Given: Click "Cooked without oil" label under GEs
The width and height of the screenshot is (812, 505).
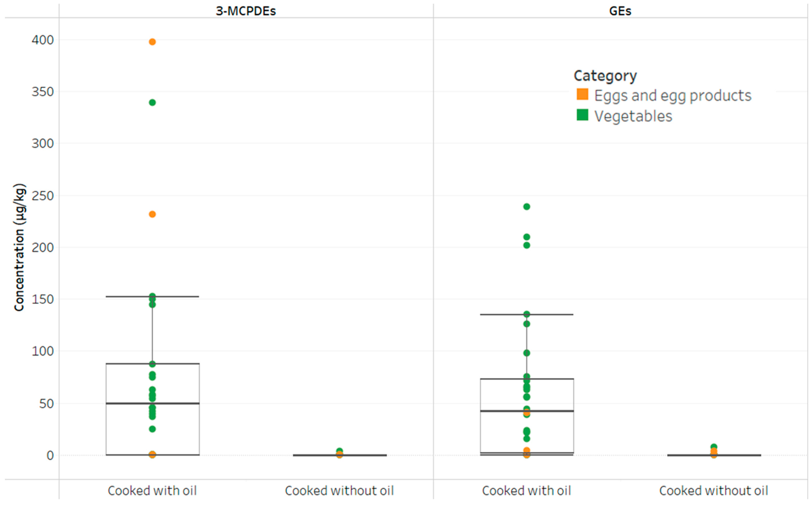Looking at the screenshot, I should pos(714,491).
